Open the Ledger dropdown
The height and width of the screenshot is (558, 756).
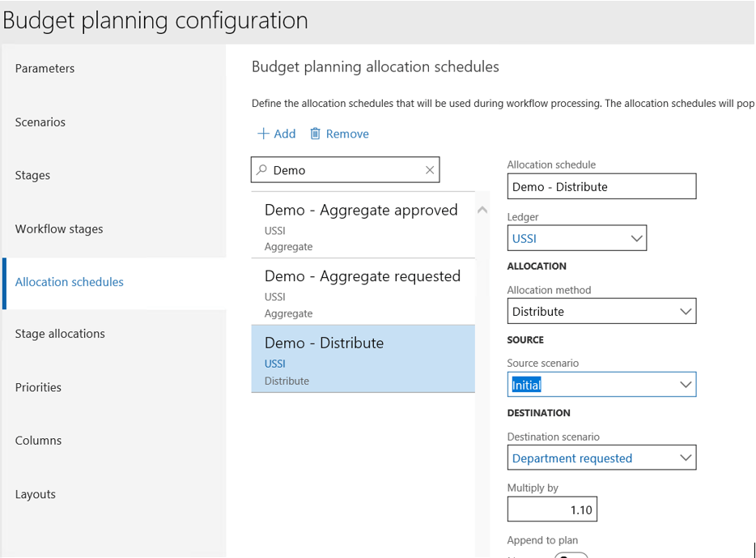(635, 237)
